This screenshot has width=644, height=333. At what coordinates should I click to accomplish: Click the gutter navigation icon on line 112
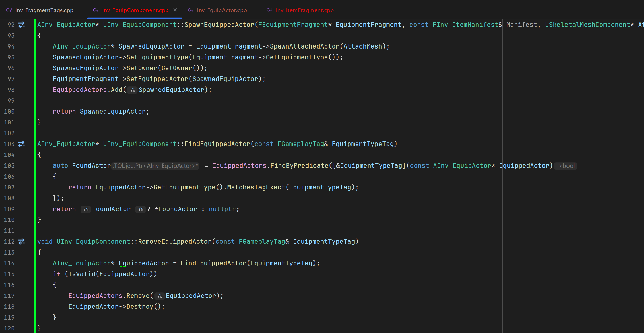21,242
